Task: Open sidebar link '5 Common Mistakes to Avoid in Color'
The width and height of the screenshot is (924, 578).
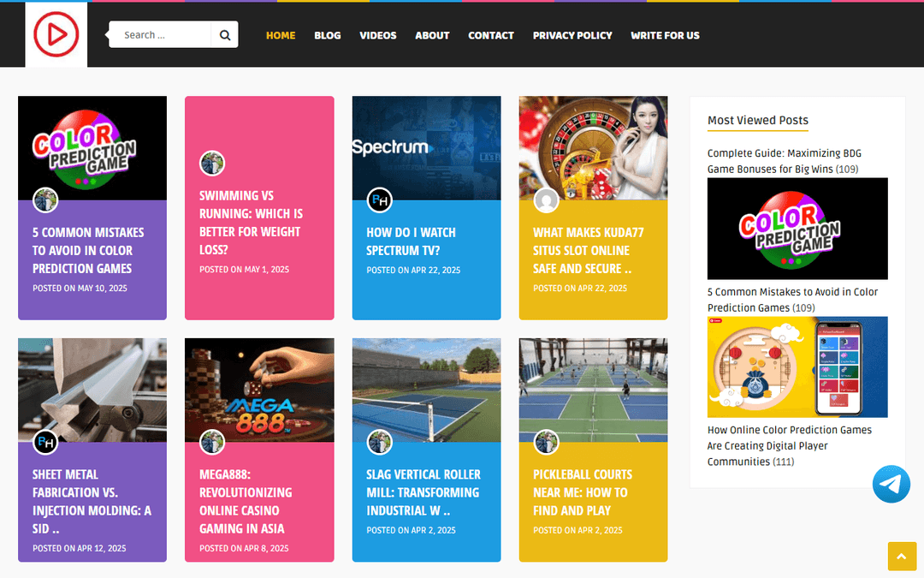Action: click(x=792, y=300)
